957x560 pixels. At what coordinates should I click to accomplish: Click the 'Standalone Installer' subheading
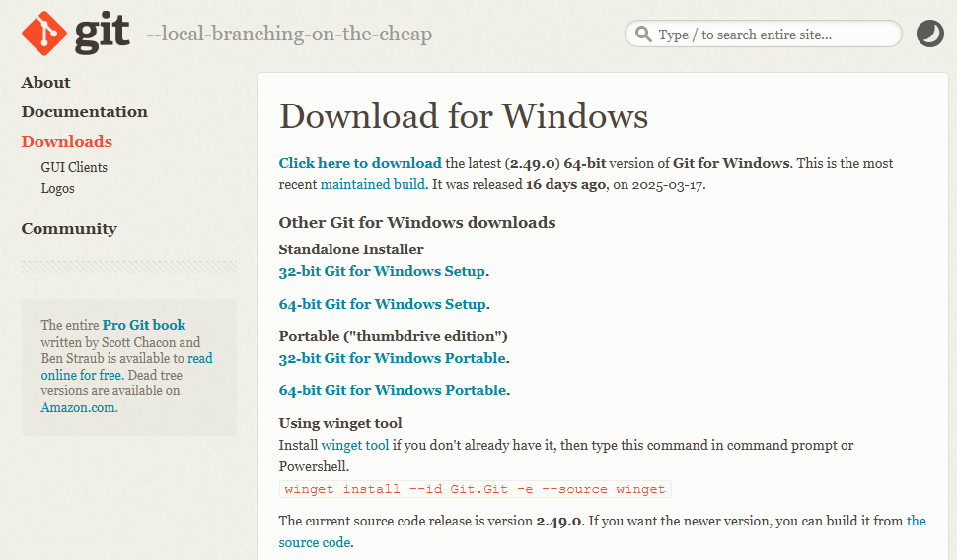(x=351, y=249)
